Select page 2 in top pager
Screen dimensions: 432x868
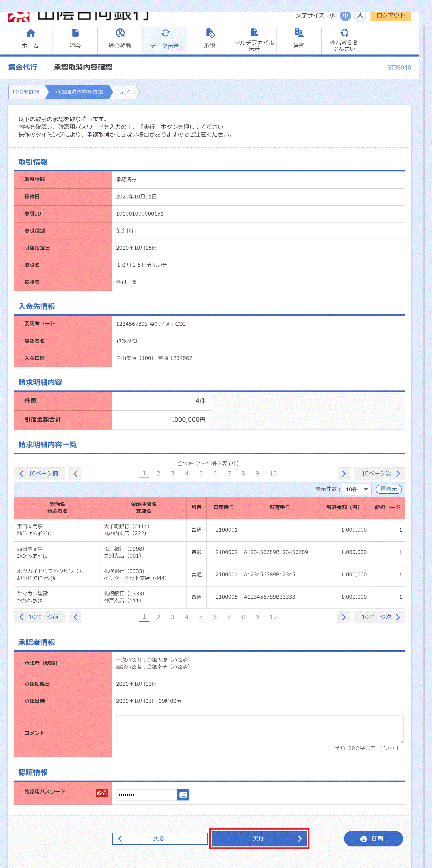coord(159,473)
